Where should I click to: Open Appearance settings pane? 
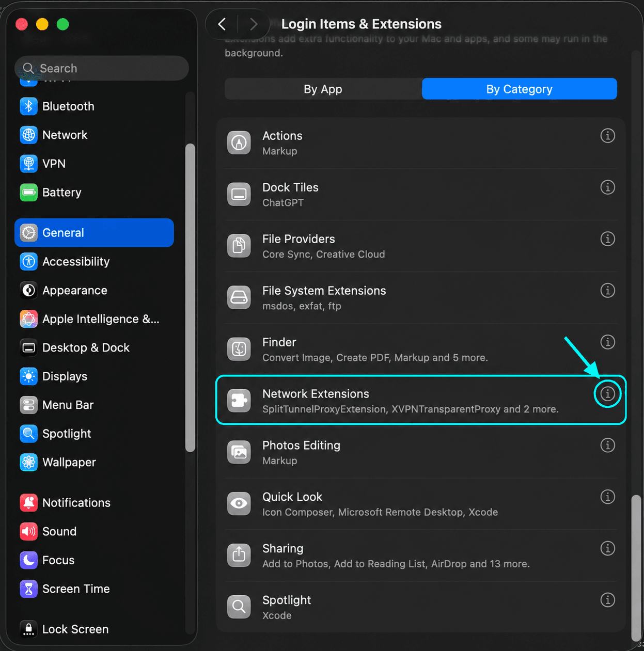tap(95, 291)
